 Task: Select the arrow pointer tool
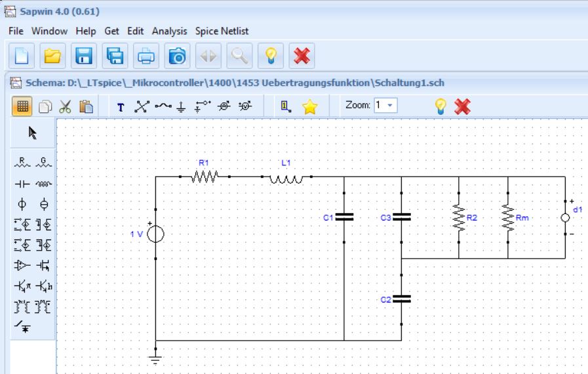coord(33,133)
